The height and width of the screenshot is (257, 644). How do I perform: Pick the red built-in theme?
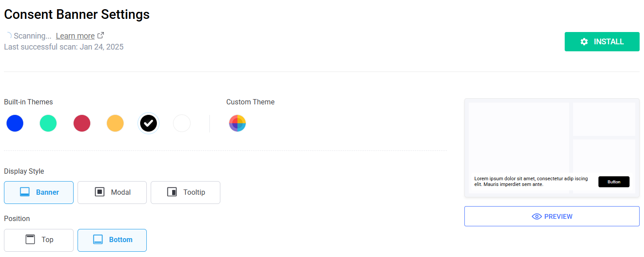pos(82,123)
